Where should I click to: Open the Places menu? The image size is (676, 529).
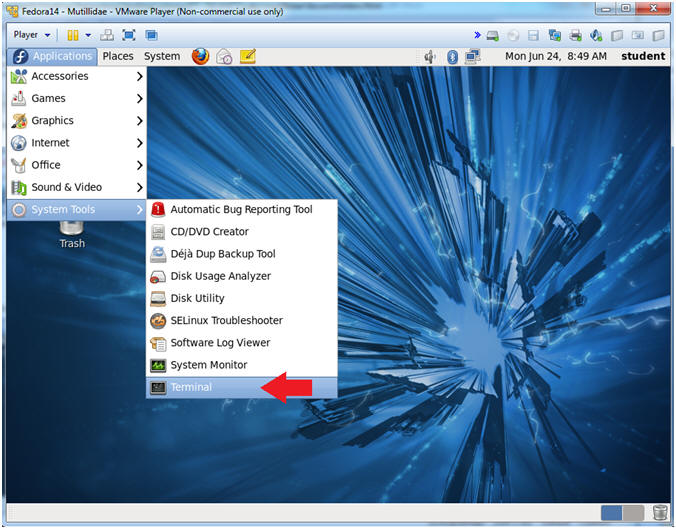click(x=118, y=56)
